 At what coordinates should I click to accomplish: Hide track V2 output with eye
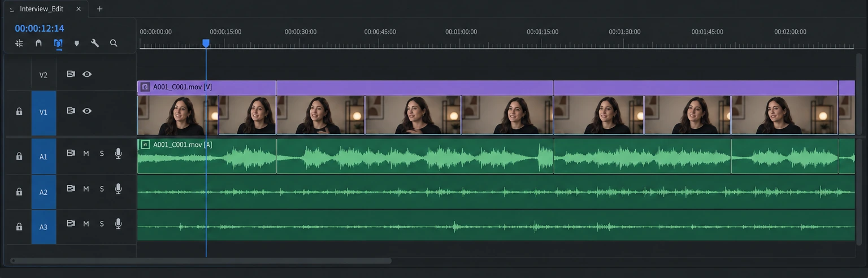[x=87, y=74]
